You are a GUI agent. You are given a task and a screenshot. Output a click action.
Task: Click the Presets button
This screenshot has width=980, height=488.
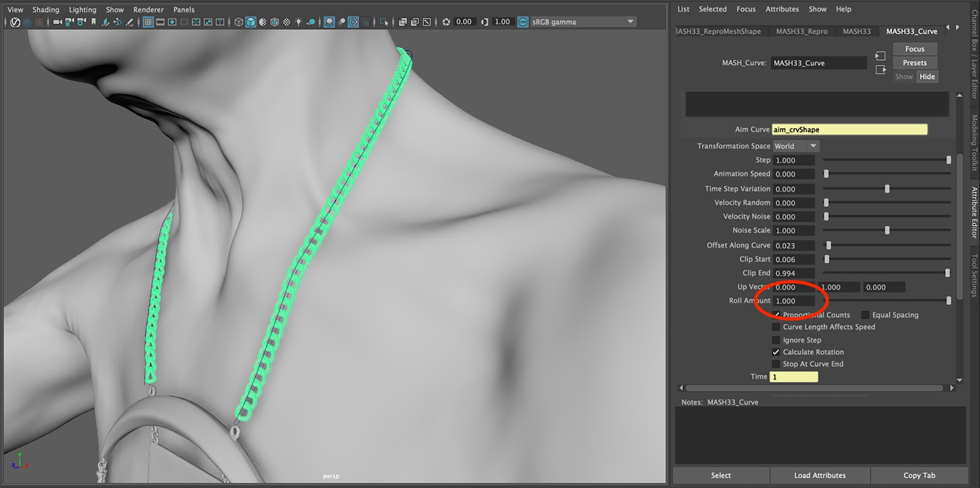pos(914,63)
